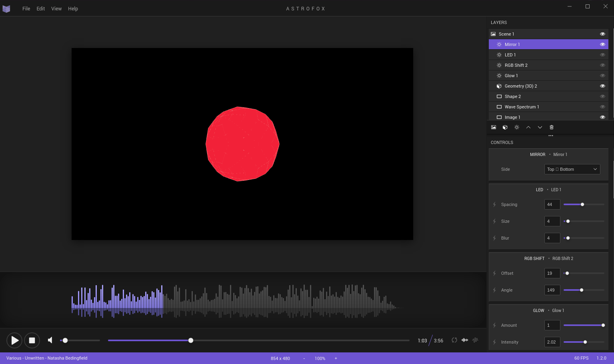Toggle visibility of Scene 1
Screen dimensions: 614x364
pos(602,34)
